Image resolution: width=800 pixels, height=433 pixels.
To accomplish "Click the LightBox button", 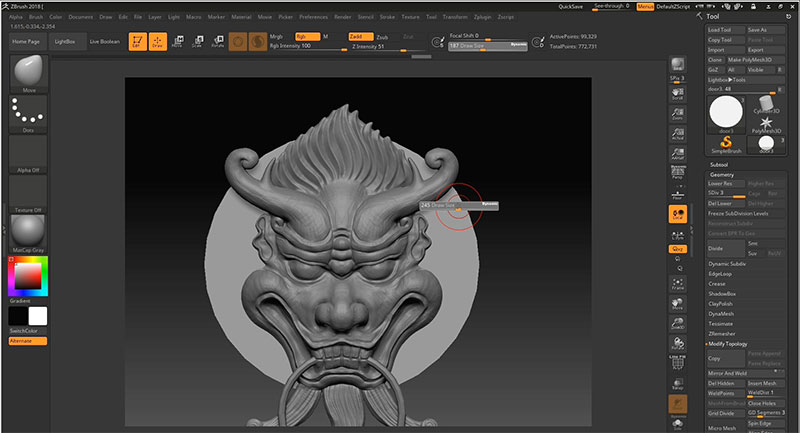I will point(65,42).
